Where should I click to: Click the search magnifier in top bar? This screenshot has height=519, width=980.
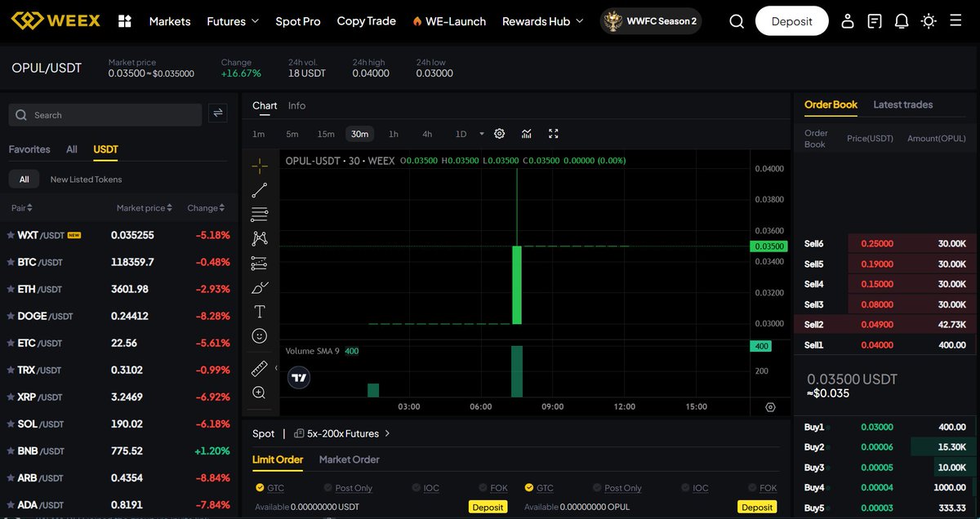737,21
